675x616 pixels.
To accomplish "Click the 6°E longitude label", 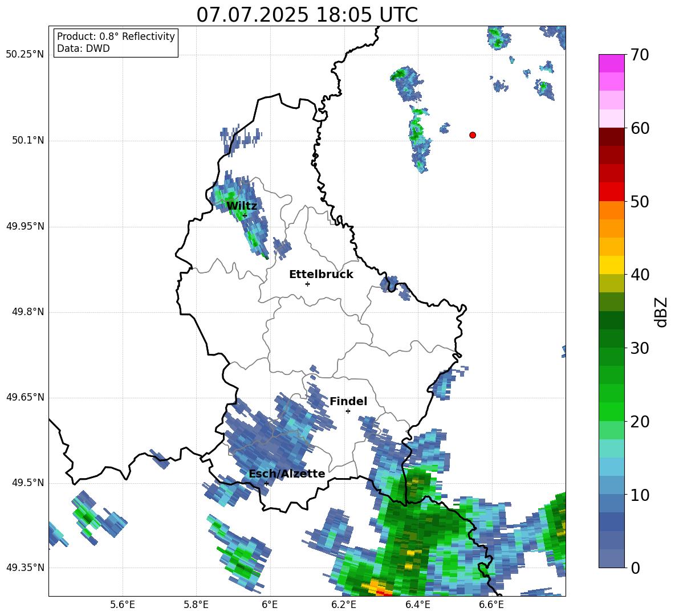I will click(x=270, y=605).
